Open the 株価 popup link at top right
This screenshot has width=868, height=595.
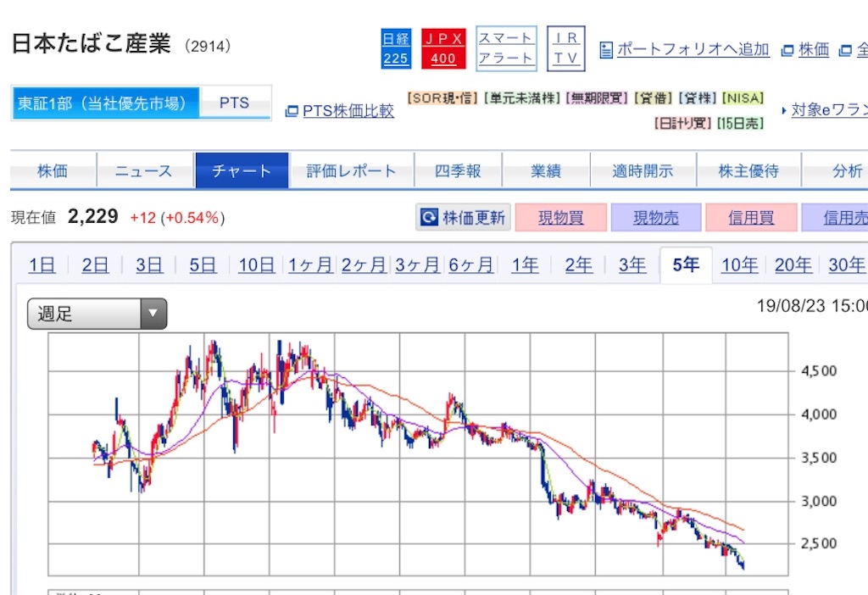[x=814, y=49]
